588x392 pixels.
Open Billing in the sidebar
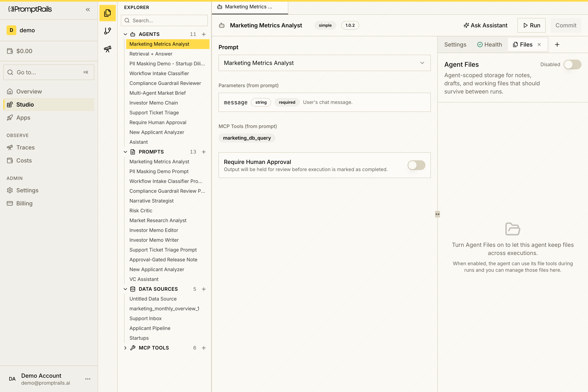click(49, 203)
